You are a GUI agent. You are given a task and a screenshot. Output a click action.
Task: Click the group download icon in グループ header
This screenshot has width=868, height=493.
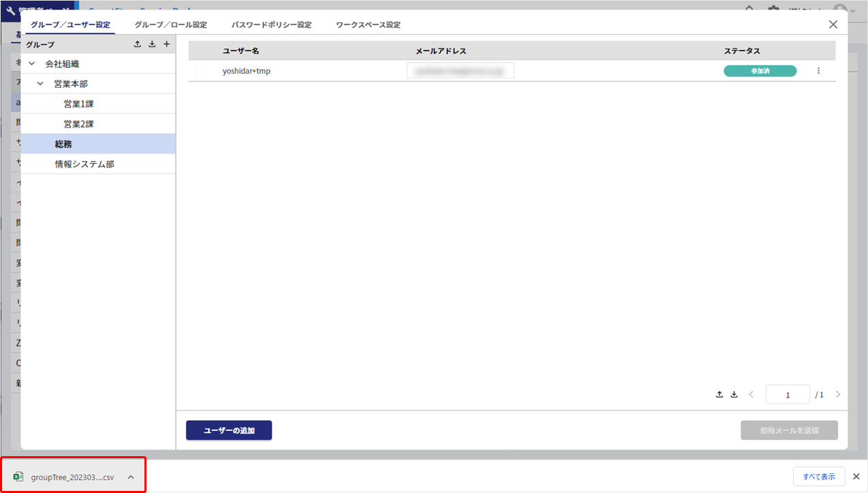pos(152,44)
